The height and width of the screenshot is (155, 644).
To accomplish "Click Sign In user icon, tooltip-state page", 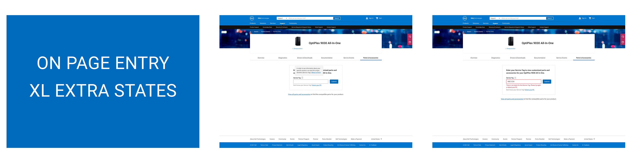I will [367, 18].
